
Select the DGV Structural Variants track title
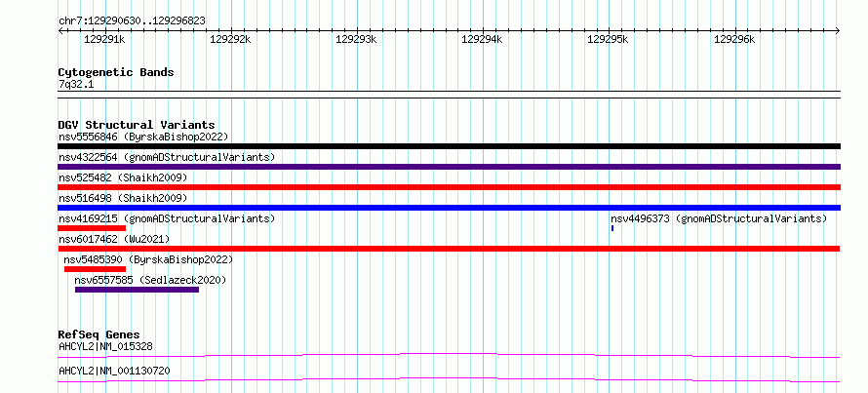click(137, 125)
